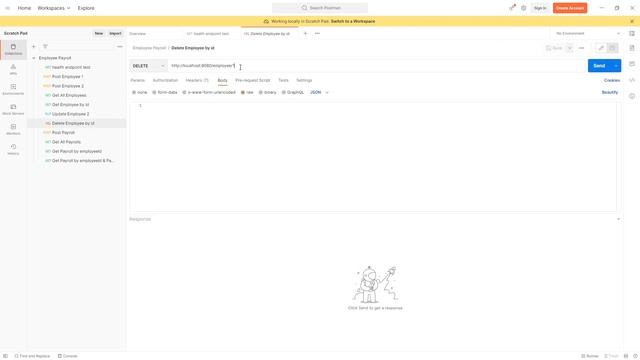Screen dimensions: 640x360
Task: Switch to the Headers tab
Action: coord(197,80)
